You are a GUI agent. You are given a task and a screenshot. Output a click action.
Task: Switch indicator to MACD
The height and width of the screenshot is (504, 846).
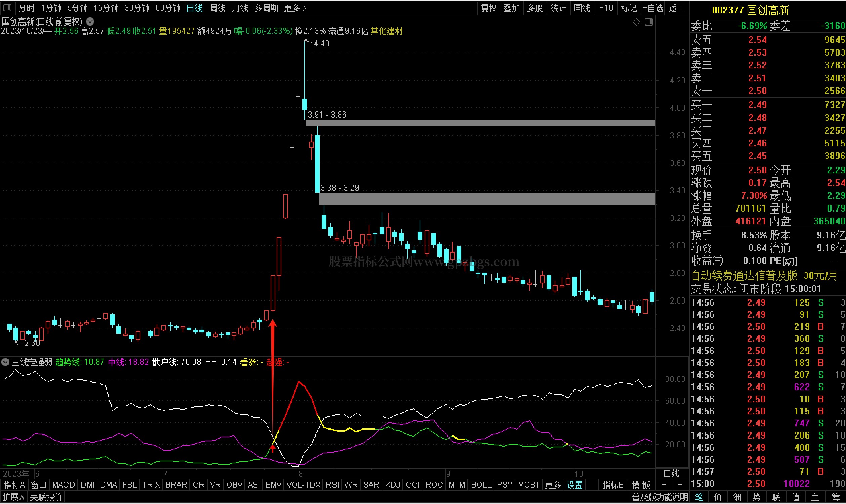pyautogui.click(x=63, y=485)
